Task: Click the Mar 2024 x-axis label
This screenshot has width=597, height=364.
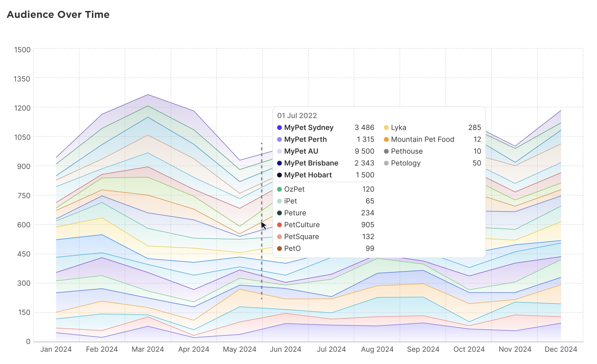Action: click(148, 349)
